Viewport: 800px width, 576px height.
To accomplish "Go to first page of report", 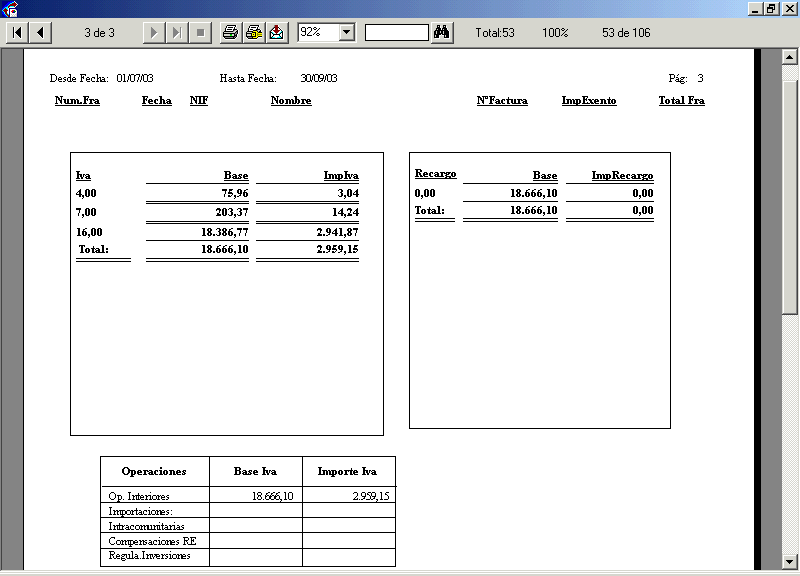I will click(x=17, y=33).
